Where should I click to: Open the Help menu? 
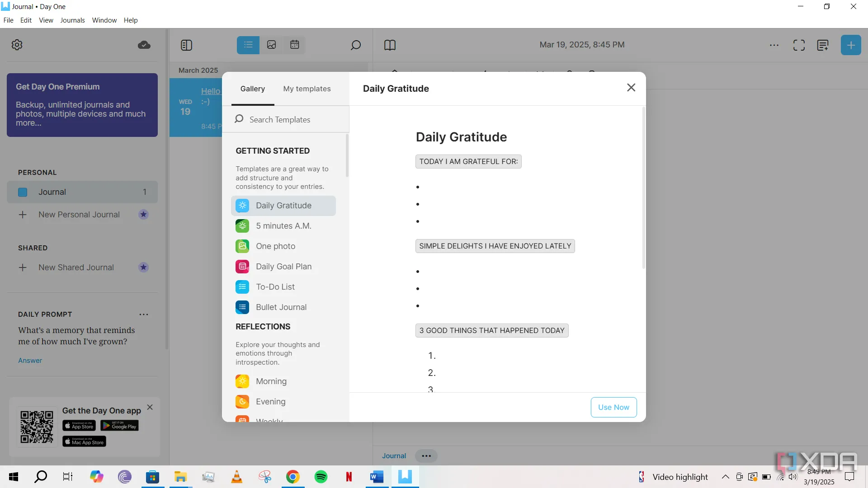[131, 20]
